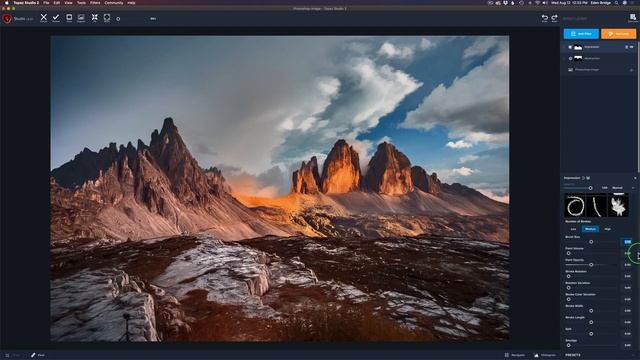Select the leaf-shaped stroke thumbnail

coord(618,206)
